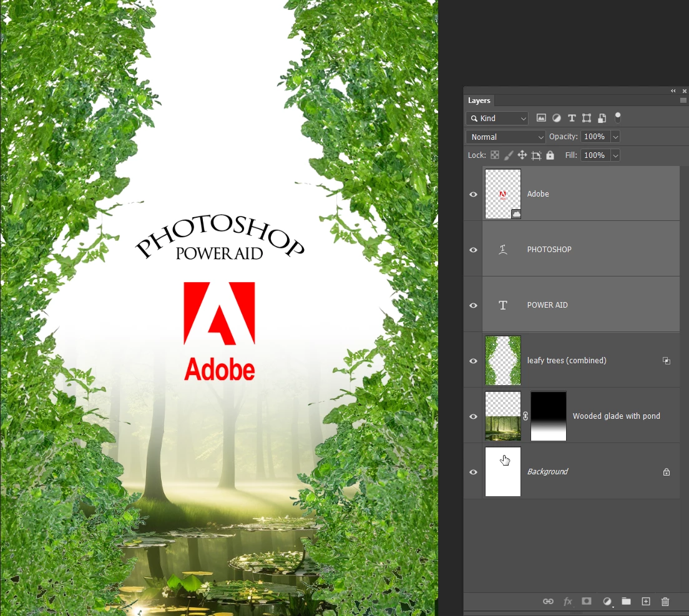Open the Fill slider arrow

(x=615, y=155)
